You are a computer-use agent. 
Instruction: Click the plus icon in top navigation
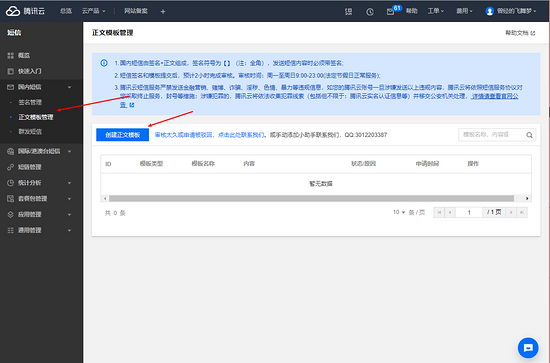(163, 12)
